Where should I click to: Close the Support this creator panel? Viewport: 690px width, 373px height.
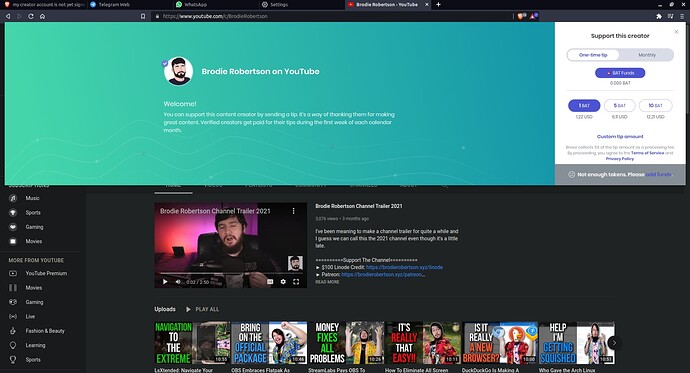(676, 32)
